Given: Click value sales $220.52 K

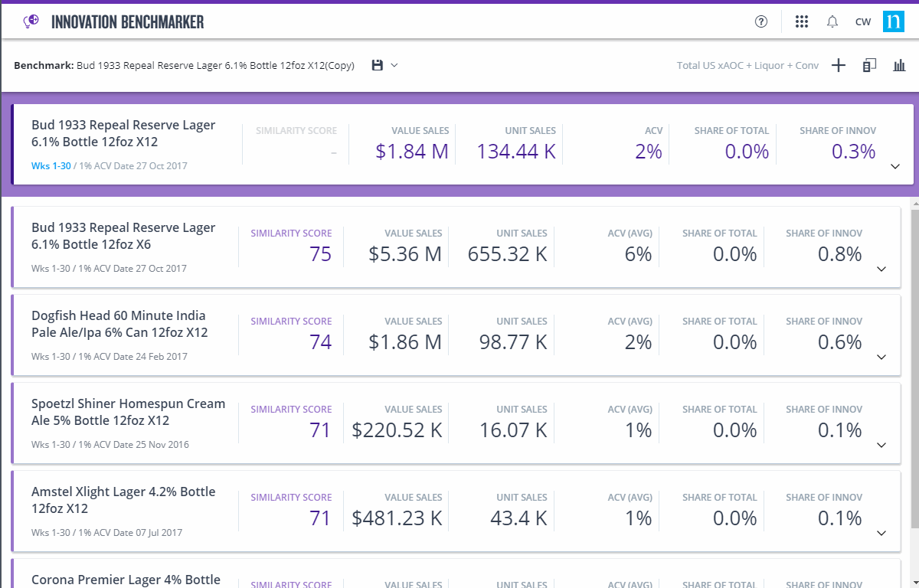Looking at the screenshot, I should pos(397,430).
